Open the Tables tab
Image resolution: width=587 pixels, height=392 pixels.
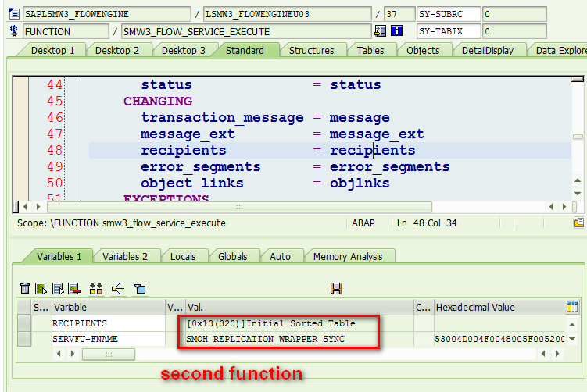click(x=370, y=51)
